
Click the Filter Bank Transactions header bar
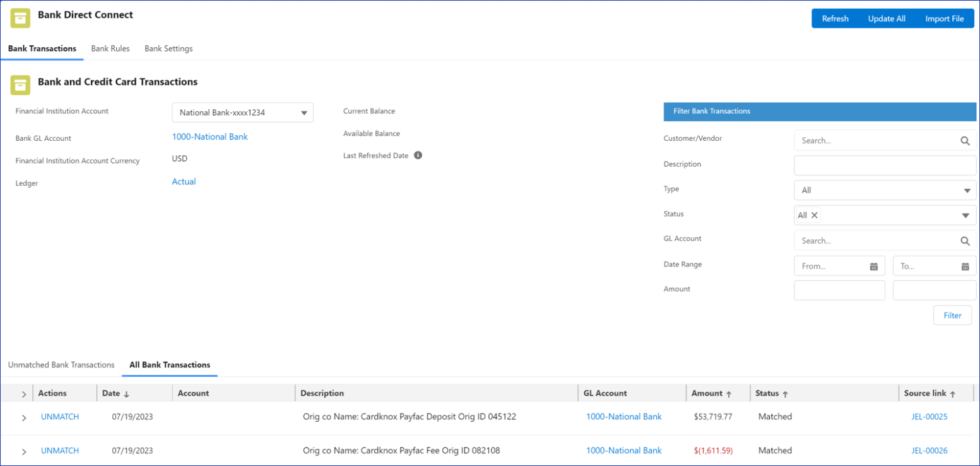tap(820, 111)
